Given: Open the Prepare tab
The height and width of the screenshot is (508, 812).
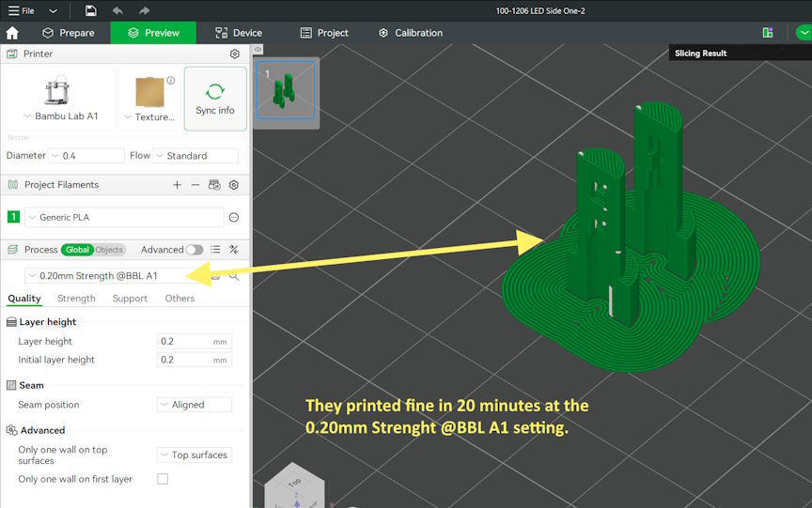Looking at the screenshot, I should coord(68,33).
